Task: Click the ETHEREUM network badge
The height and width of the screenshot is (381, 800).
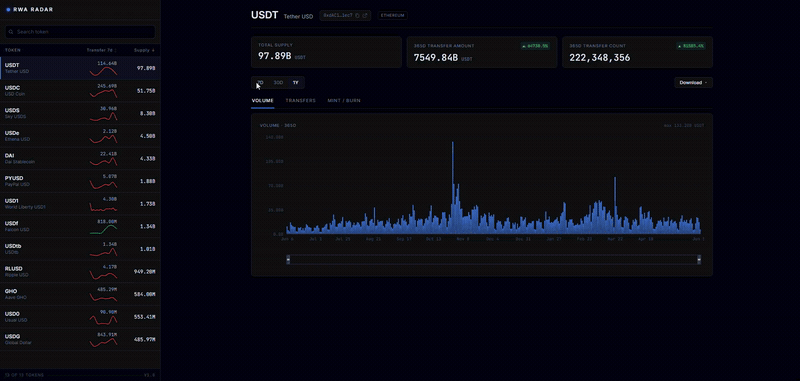Action: point(393,16)
